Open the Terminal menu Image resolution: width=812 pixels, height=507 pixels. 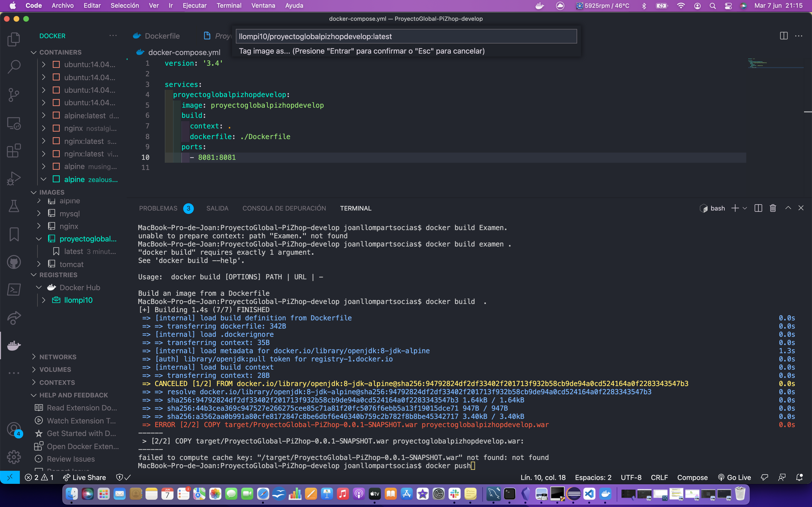pyautogui.click(x=229, y=5)
